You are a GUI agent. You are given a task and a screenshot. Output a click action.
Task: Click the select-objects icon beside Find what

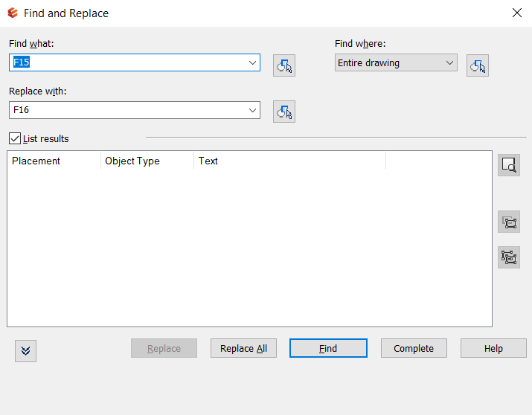point(284,65)
